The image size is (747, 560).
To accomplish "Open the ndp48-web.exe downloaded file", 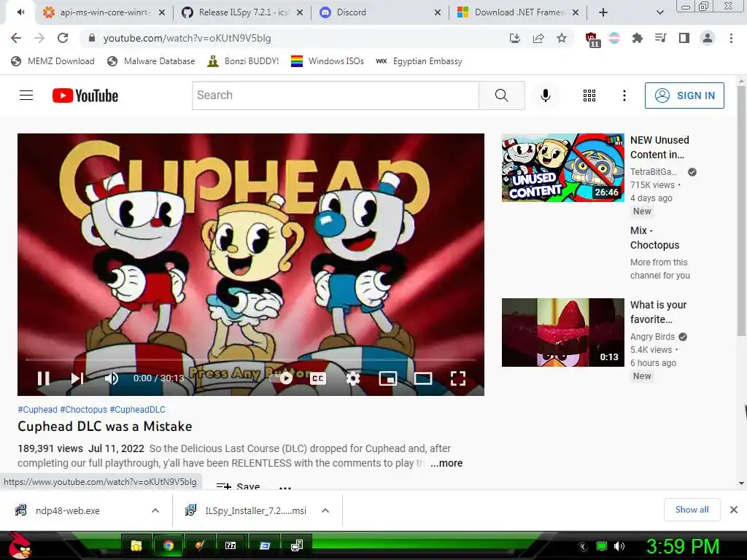I will click(x=68, y=510).
